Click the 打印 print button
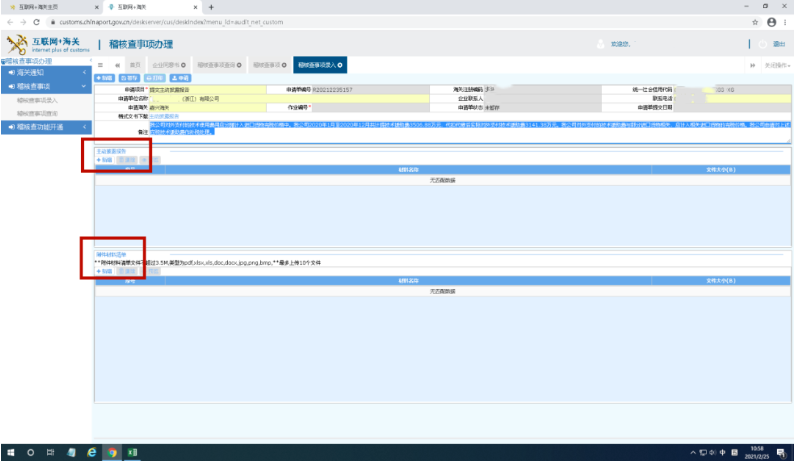The width and height of the screenshot is (795, 462). pos(155,78)
